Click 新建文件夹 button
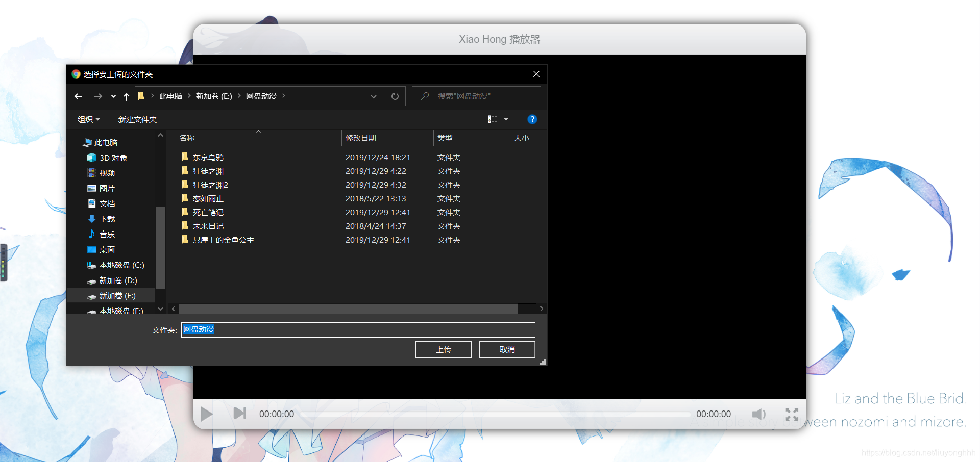Screen dimensions: 980x462 coord(137,119)
